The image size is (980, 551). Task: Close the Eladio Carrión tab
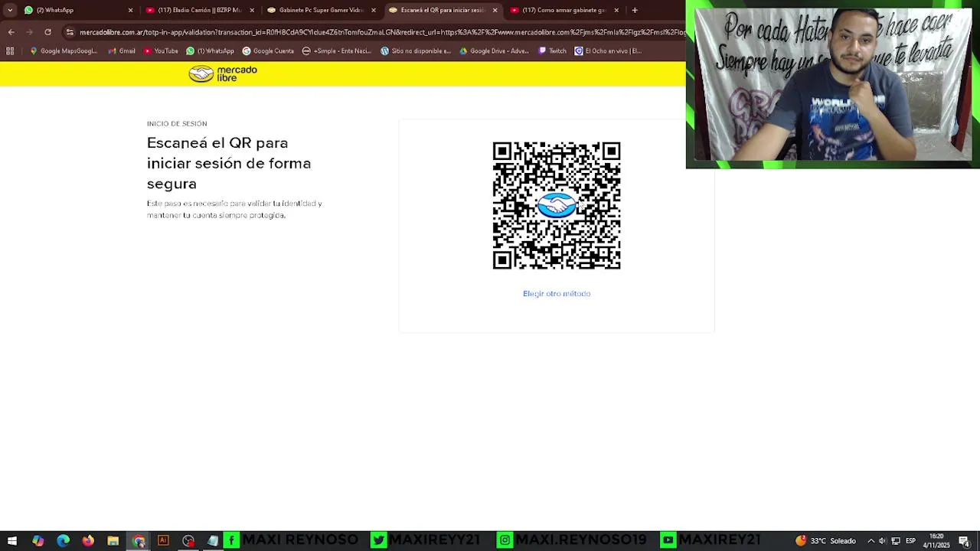252,10
